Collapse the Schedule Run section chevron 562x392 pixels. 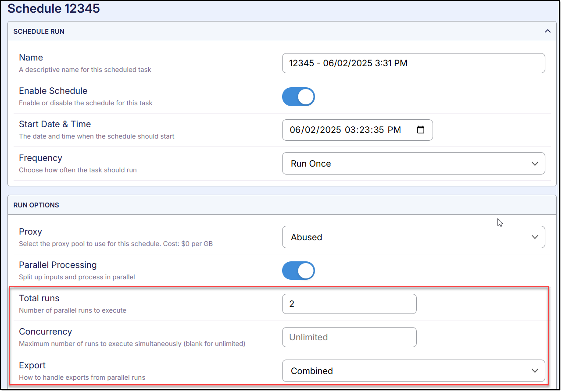point(547,31)
